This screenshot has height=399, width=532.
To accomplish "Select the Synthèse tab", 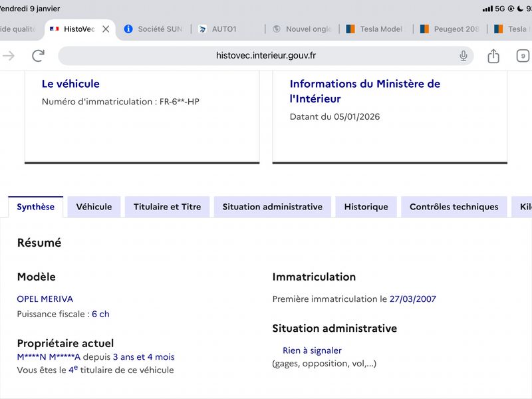I will click(x=36, y=207).
